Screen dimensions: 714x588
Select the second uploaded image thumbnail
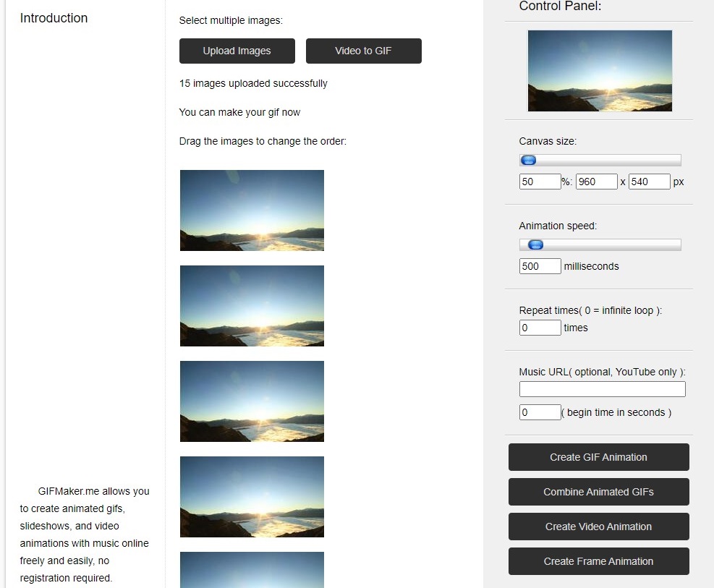coord(252,306)
